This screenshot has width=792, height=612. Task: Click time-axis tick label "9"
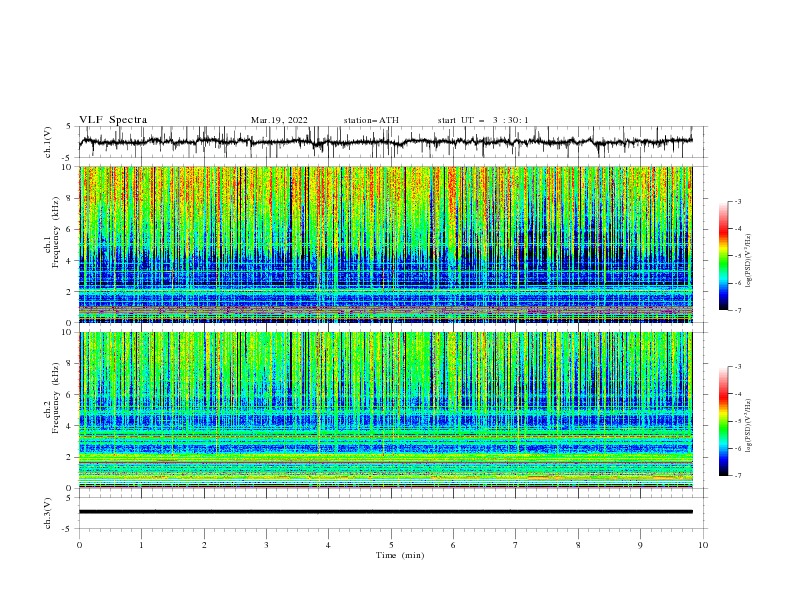point(640,545)
